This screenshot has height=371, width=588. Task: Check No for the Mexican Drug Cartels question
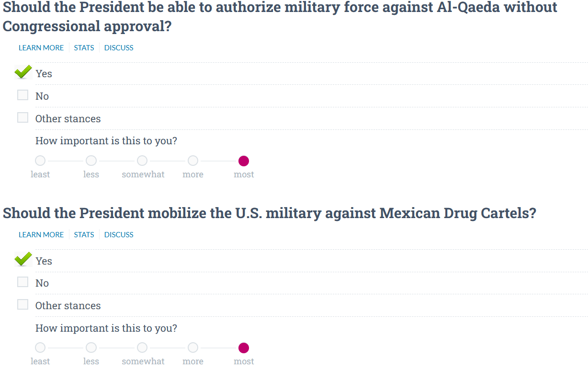pyautogui.click(x=23, y=282)
